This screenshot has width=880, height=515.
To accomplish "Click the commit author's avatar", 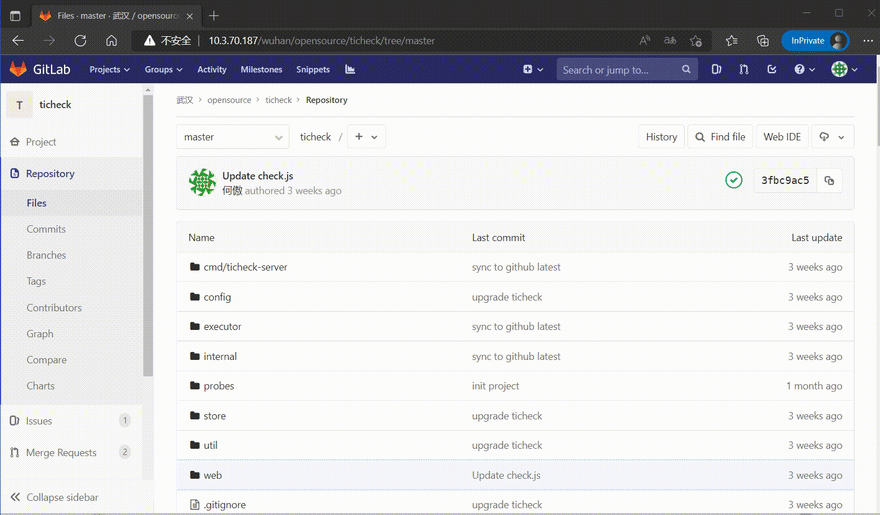I will tap(202, 182).
